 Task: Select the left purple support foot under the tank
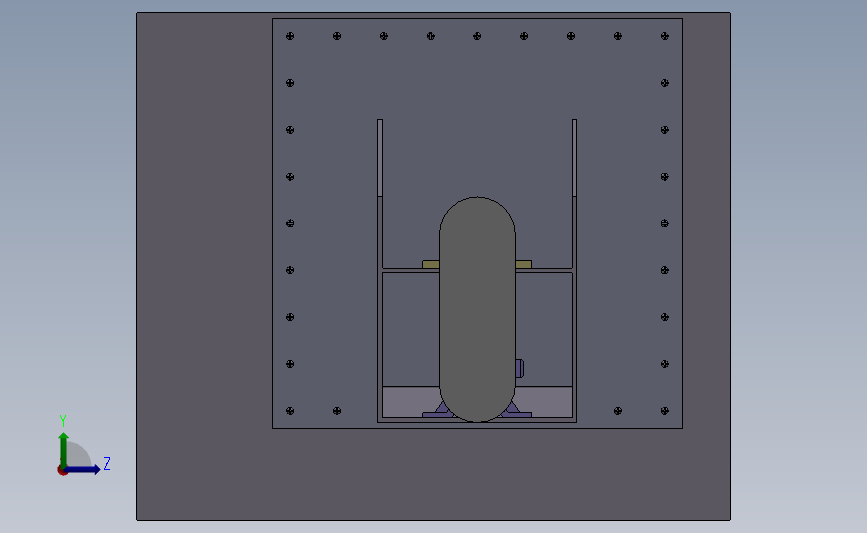(x=437, y=412)
